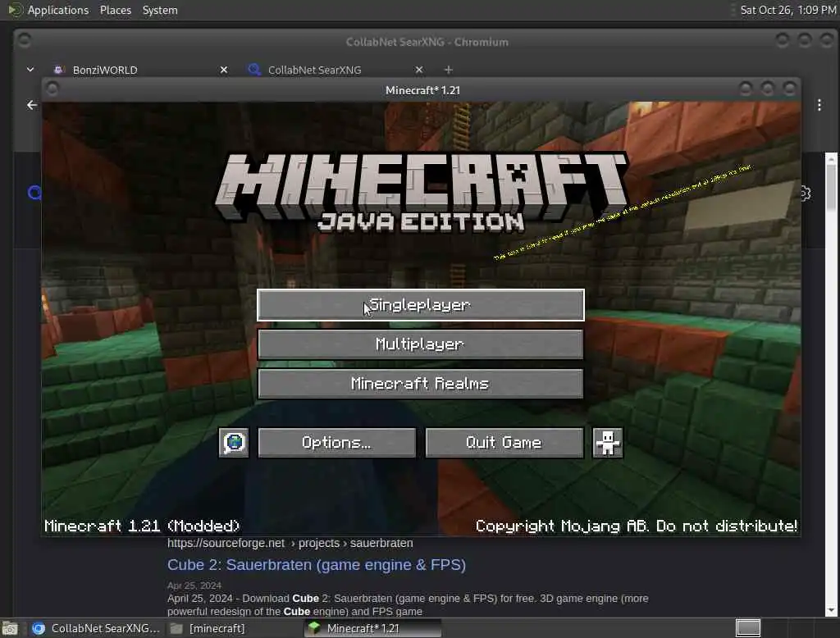Viewport: 840px width, 638px height.
Task: Open the Minecraft window menu button
Action: [x=52, y=89]
